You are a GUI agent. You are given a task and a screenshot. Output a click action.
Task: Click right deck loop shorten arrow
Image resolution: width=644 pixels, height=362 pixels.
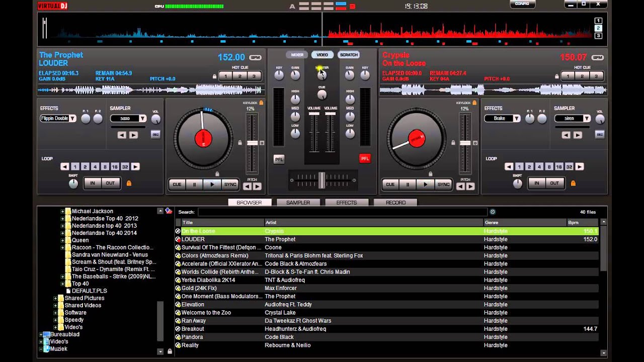pos(509,166)
